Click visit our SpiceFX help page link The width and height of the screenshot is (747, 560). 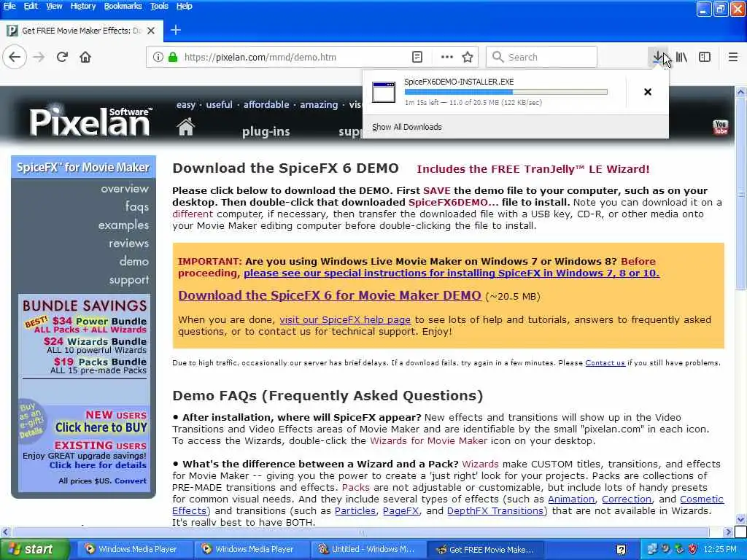[345, 320]
